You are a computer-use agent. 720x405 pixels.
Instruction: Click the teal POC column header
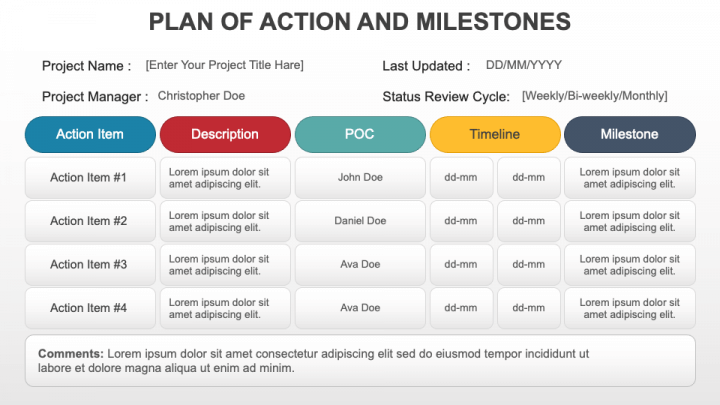click(x=360, y=134)
